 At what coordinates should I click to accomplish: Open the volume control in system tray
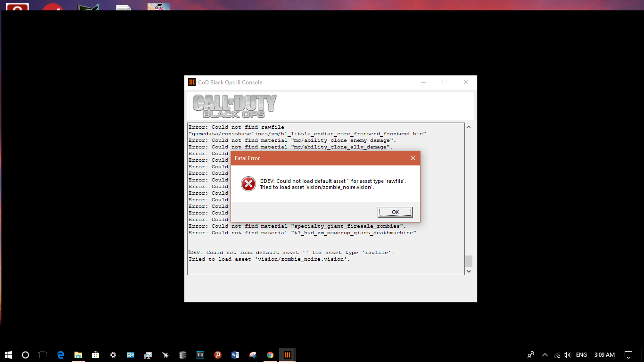[567, 355]
